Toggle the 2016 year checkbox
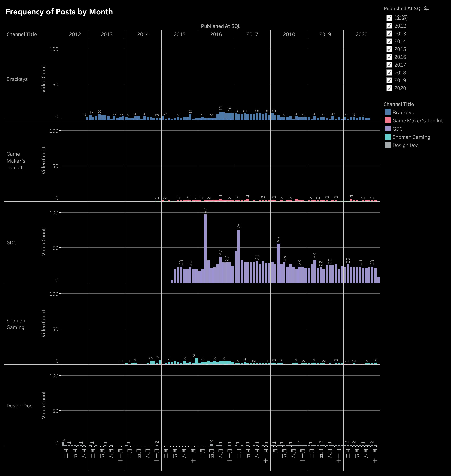Screen dimensions: 451x476 (389, 57)
